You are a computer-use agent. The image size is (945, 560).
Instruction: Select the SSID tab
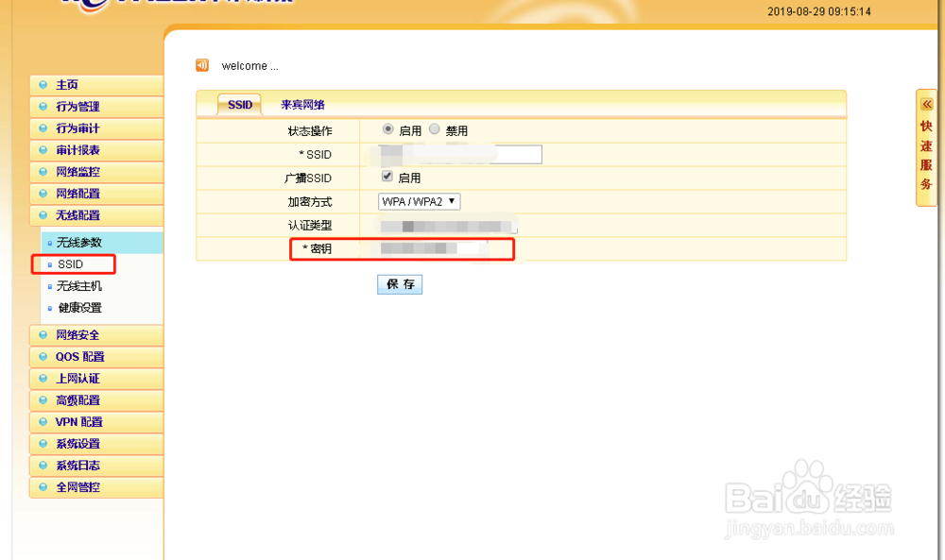(x=239, y=105)
